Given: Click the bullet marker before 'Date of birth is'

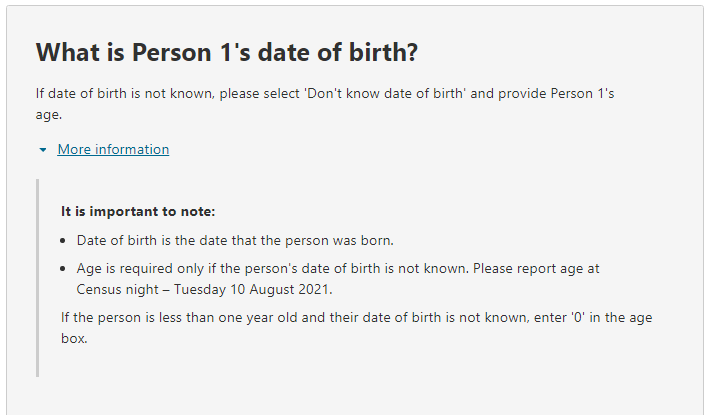Looking at the screenshot, I should 63,241.
